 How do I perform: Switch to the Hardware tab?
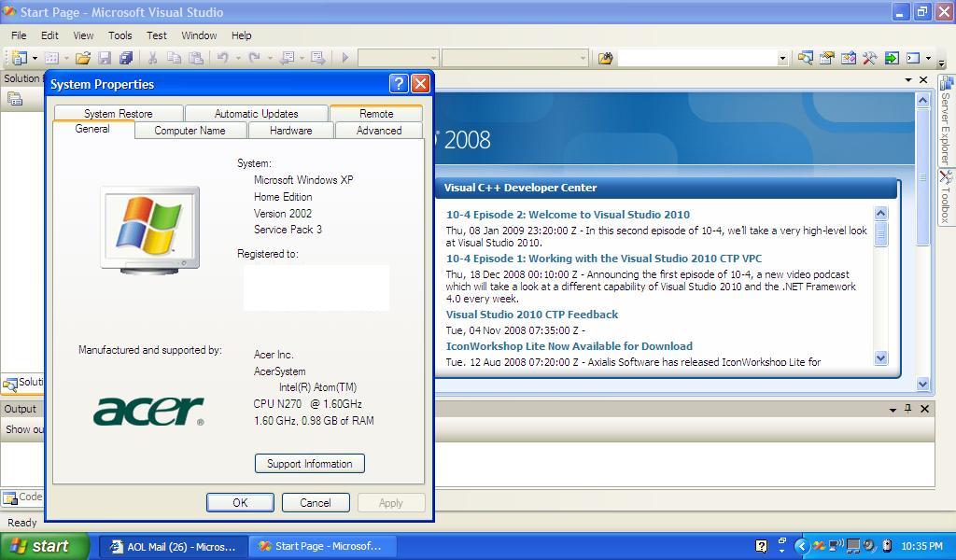click(x=291, y=131)
